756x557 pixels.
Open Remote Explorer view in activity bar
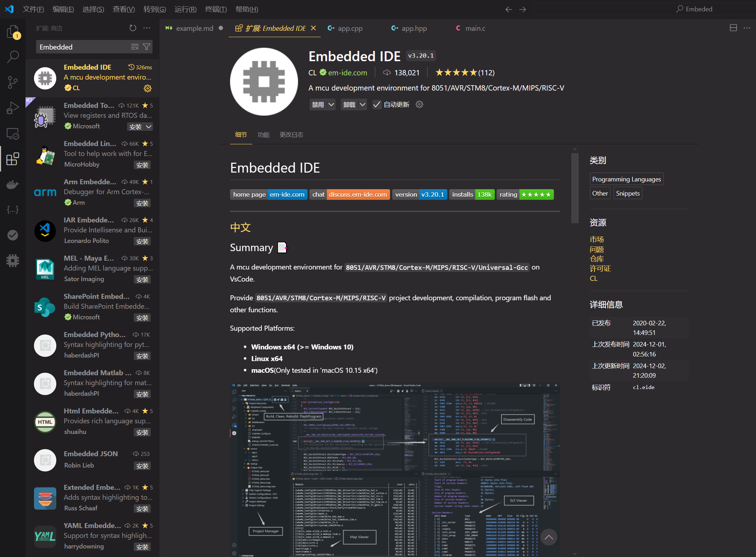click(x=13, y=133)
